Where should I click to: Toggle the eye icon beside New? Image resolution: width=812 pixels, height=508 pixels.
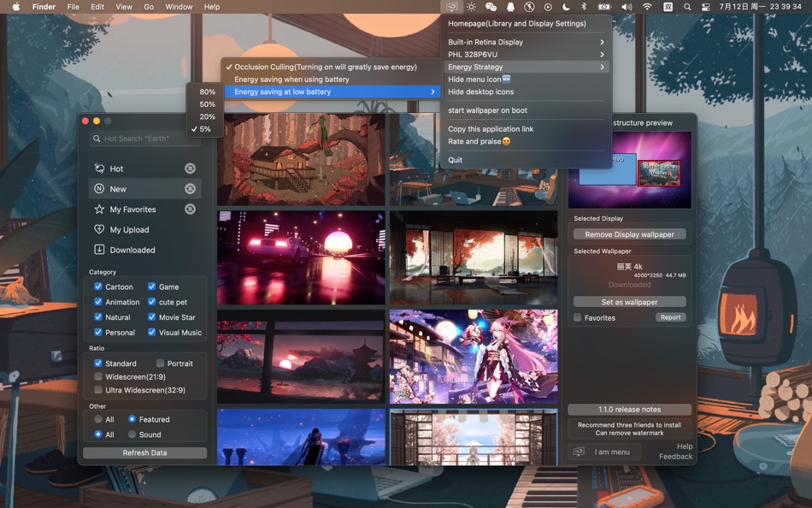pyautogui.click(x=189, y=188)
